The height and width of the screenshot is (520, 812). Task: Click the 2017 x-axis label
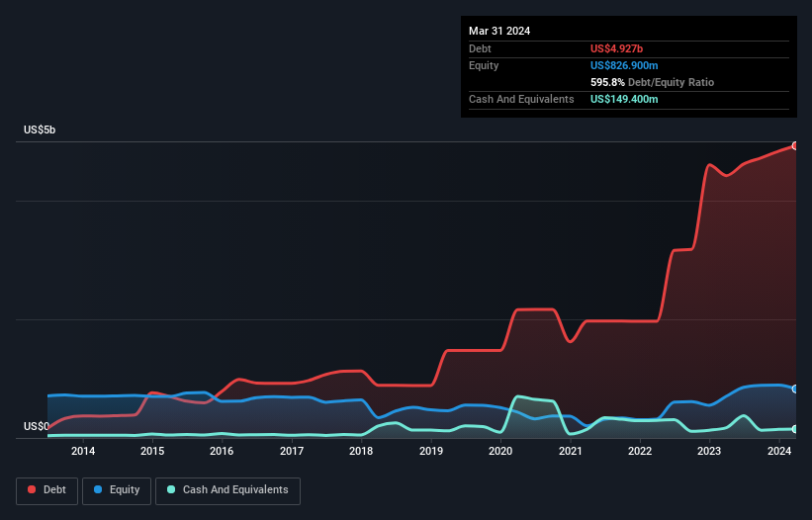tap(292, 451)
